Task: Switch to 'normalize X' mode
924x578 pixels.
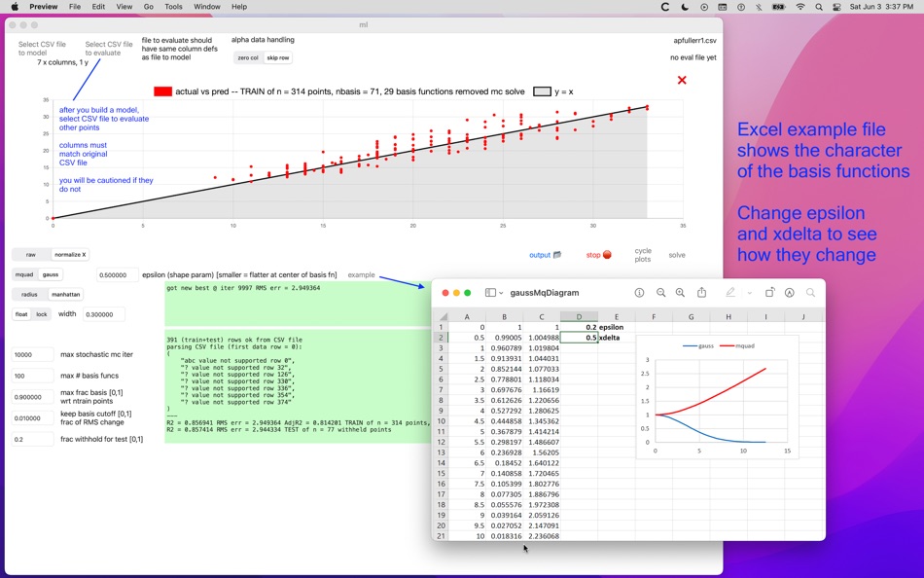Action: [x=70, y=255]
